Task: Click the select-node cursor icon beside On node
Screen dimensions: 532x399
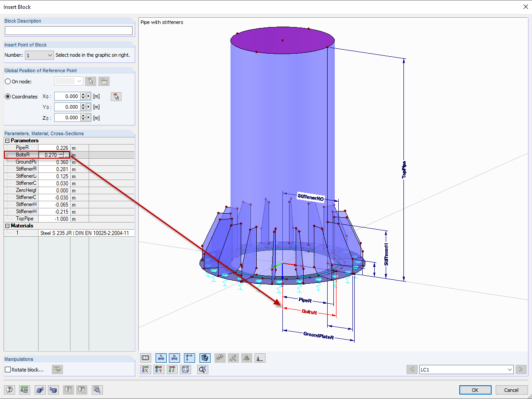Action: (x=90, y=81)
